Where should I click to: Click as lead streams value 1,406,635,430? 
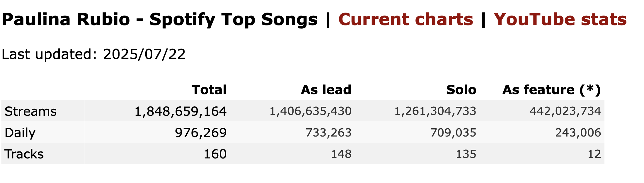[x=311, y=111]
